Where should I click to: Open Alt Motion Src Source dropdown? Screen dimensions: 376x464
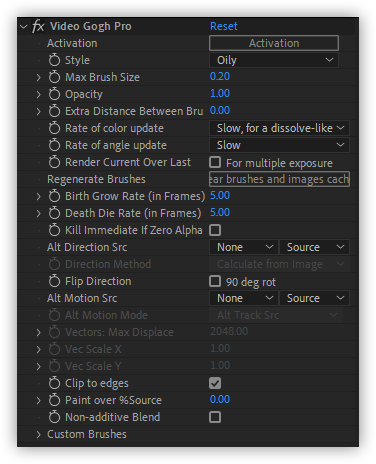point(314,298)
